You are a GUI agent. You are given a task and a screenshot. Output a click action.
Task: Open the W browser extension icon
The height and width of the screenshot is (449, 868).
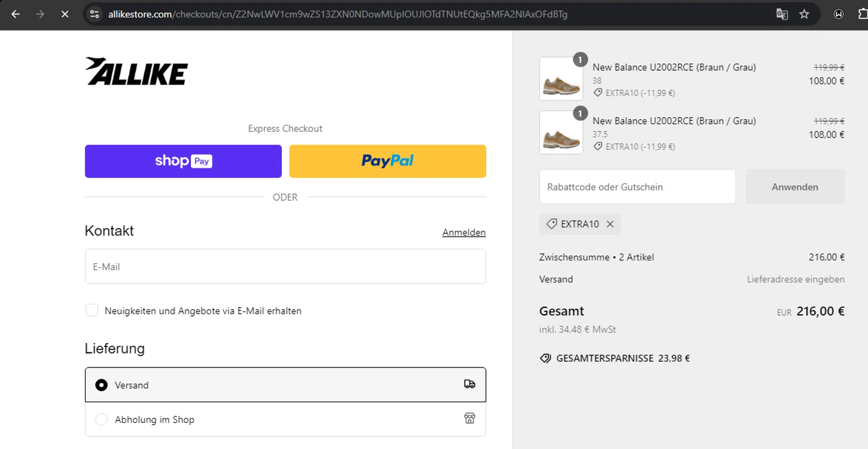tap(838, 14)
